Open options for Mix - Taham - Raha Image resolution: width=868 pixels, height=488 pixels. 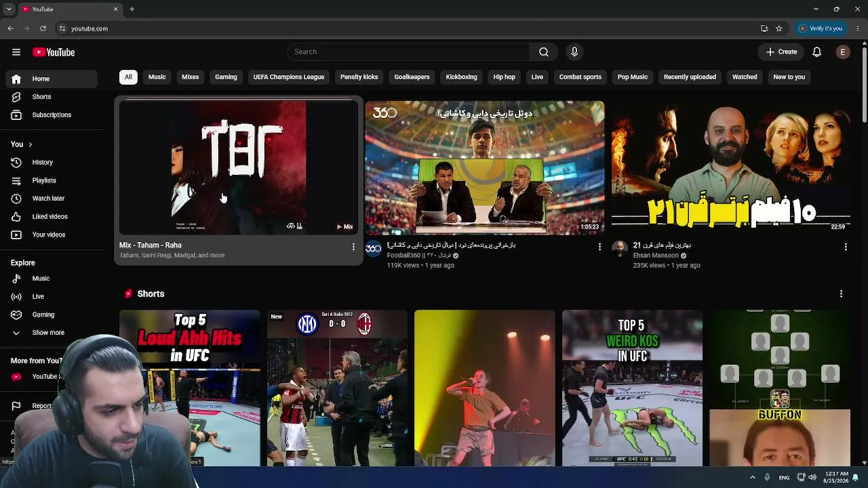[x=353, y=247]
